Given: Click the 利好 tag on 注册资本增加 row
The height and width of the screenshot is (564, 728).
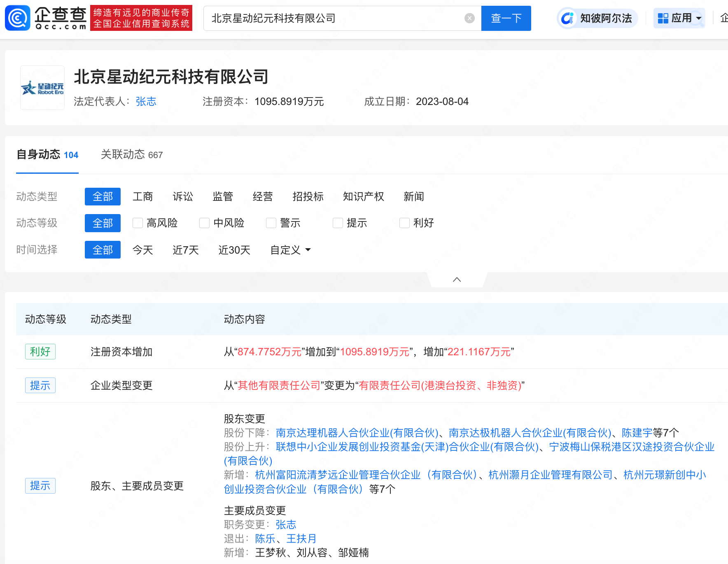Looking at the screenshot, I should (x=40, y=352).
